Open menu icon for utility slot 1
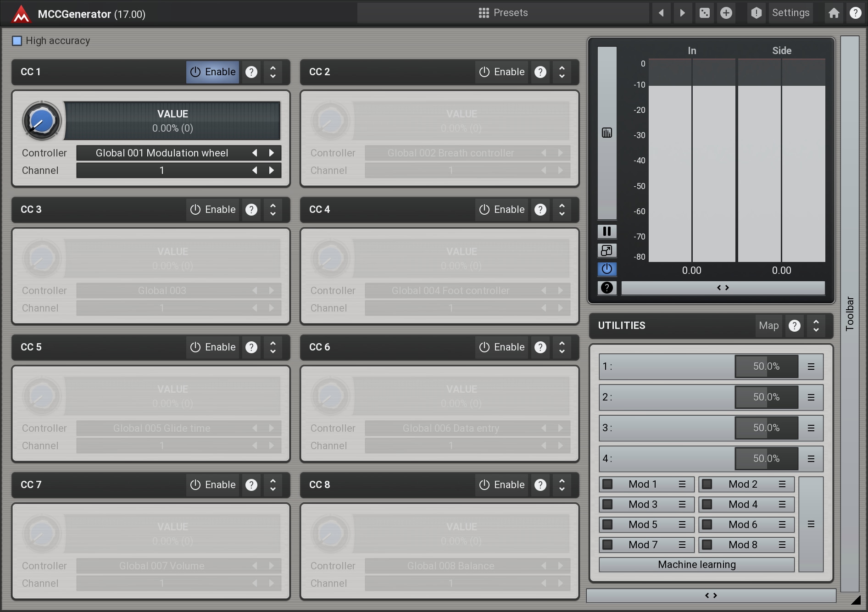The image size is (868, 612). [x=811, y=367]
